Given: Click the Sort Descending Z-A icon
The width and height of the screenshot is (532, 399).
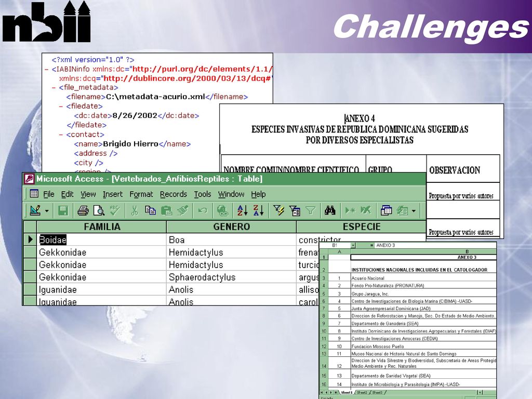Looking at the screenshot, I should (259, 211).
